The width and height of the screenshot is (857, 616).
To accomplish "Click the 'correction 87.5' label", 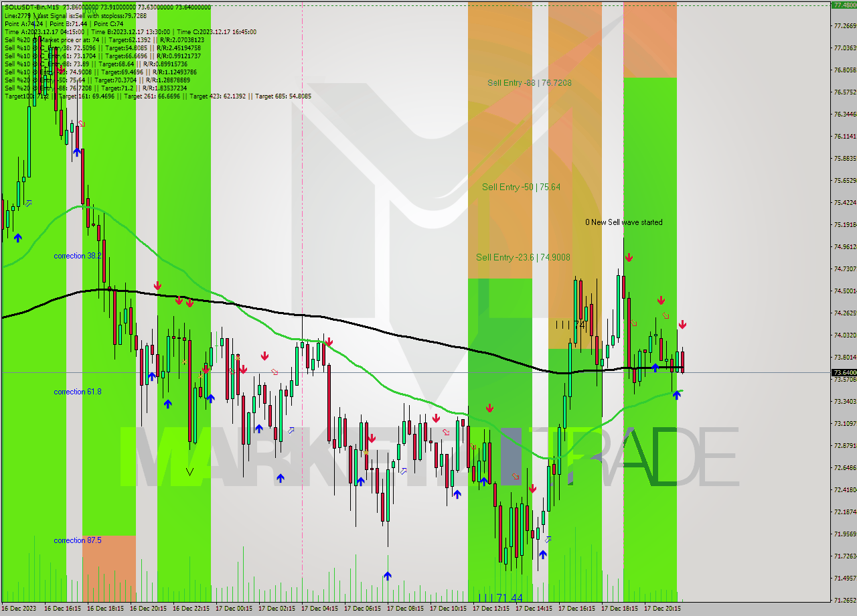I will tap(78, 540).
